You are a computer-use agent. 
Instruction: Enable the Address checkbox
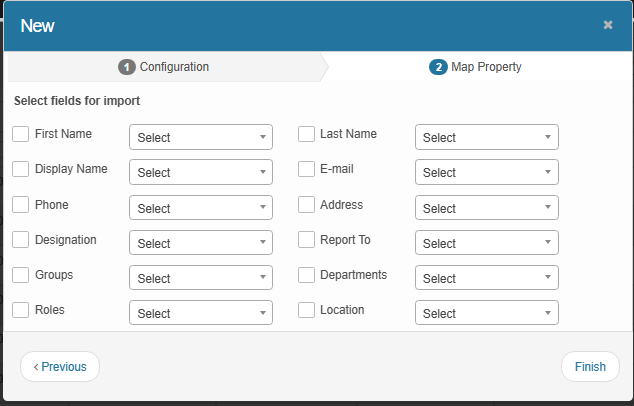pos(307,205)
